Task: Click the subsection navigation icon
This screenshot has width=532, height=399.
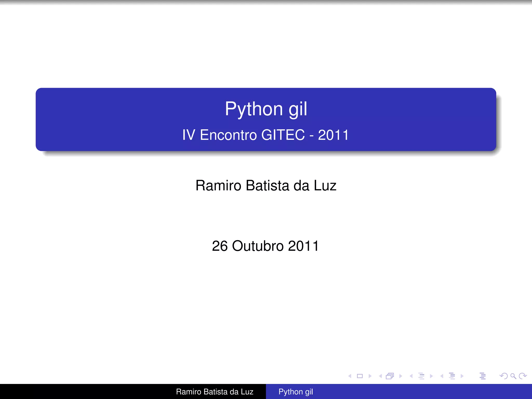Action: click(421, 376)
